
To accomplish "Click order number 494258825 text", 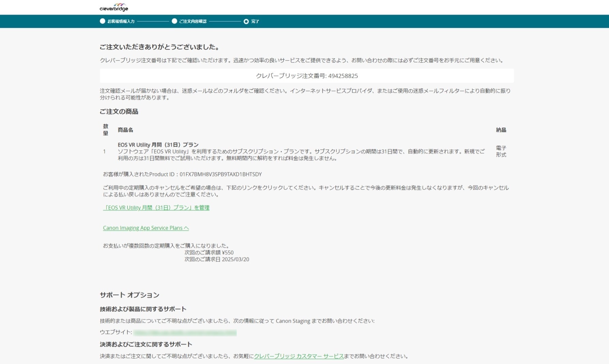I will (x=343, y=76).
